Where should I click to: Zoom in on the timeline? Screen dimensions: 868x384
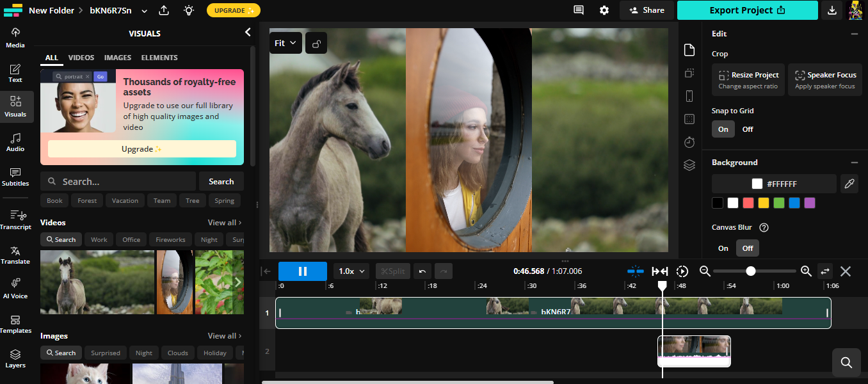(806, 271)
